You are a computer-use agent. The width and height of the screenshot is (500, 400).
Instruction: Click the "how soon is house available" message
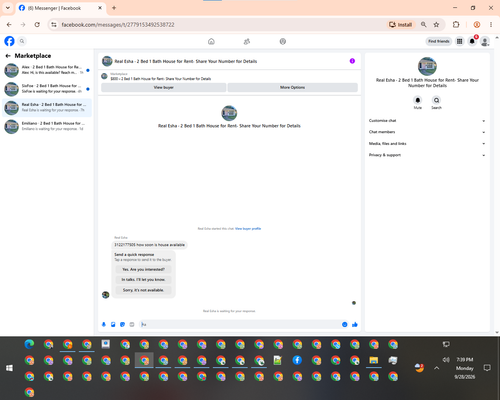coord(149,245)
